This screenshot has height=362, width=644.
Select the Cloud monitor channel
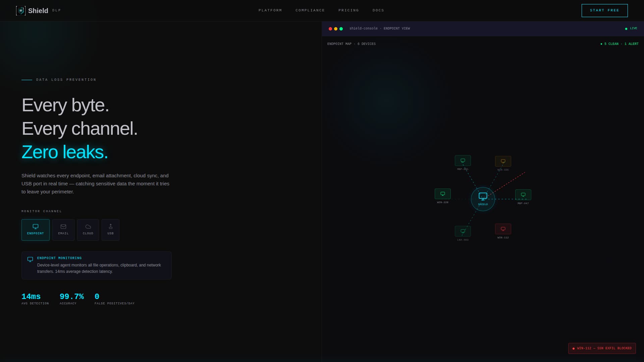pos(88,230)
